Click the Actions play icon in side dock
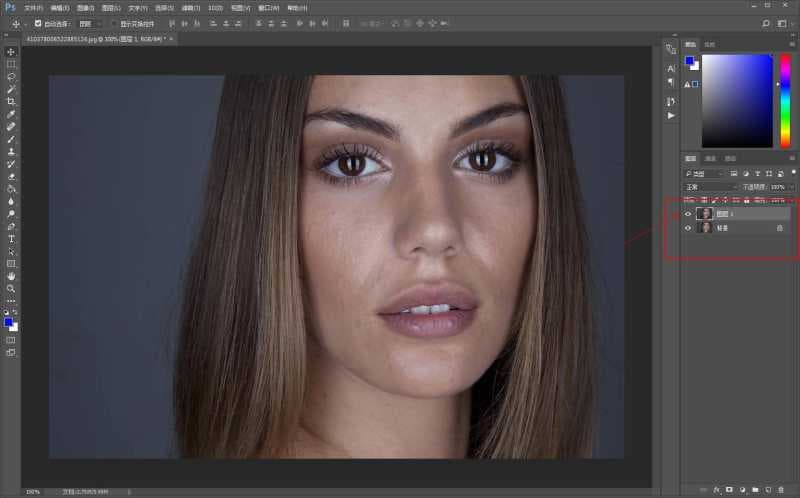This screenshot has height=498, width=800. point(671,115)
